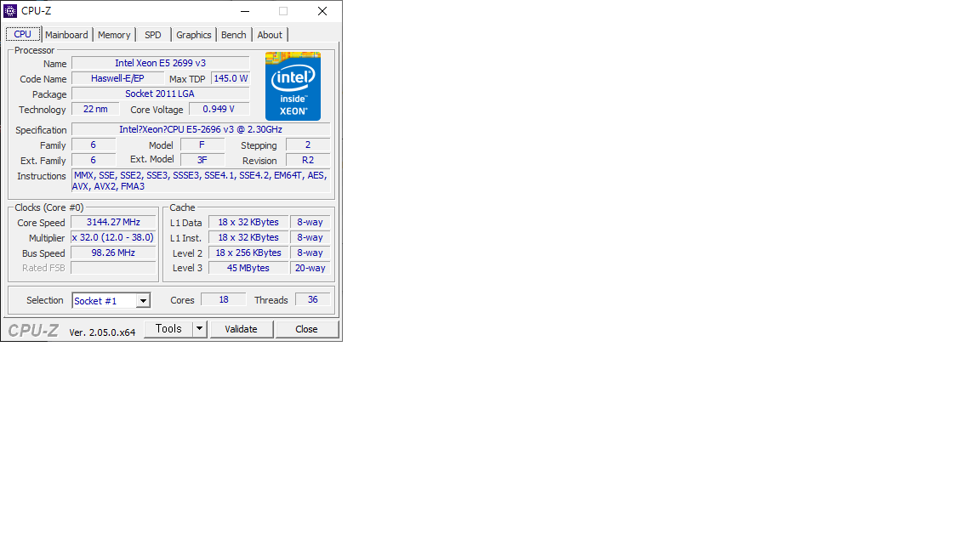This screenshot has height=551, width=980.
Task: Click the code name Haswell-E/EP field
Action: pos(117,79)
